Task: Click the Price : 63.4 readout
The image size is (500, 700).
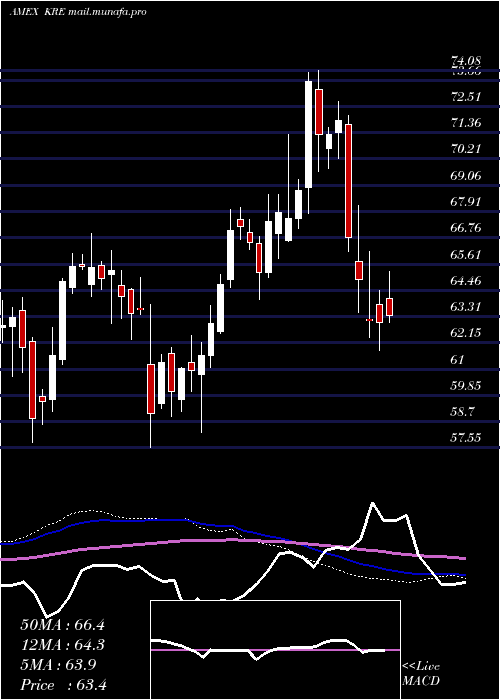Action: (x=62, y=685)
